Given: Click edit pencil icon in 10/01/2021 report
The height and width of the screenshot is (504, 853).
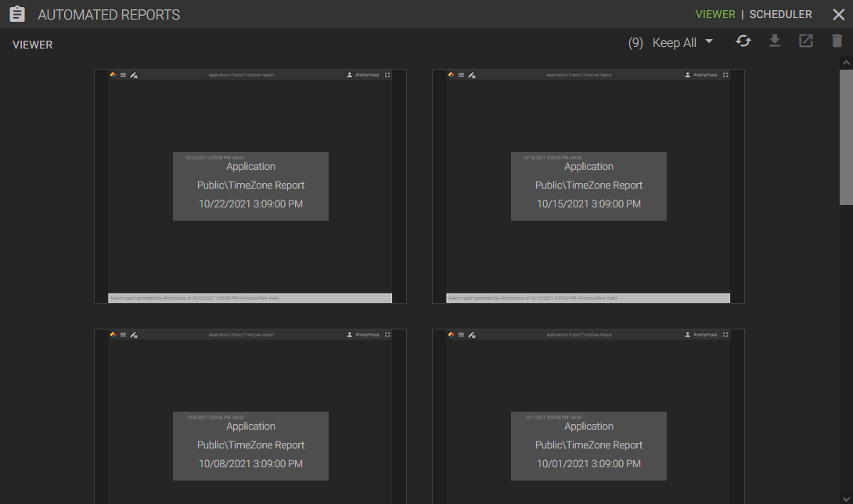Looking at the screenshot, I should (x=472, y=335).
